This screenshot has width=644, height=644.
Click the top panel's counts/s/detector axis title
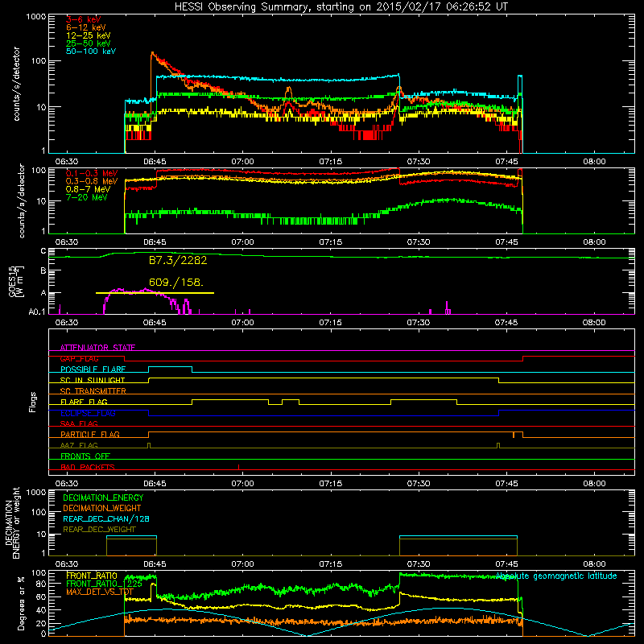coord(16,84)
